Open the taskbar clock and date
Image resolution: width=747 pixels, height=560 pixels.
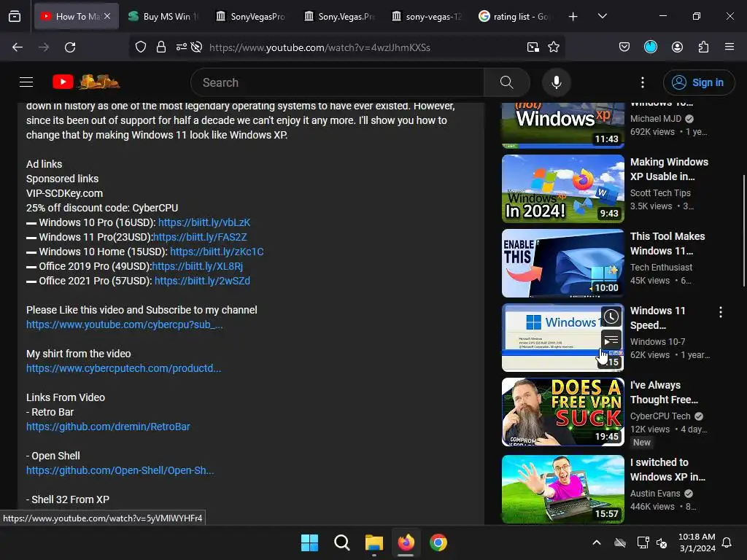[x=697, y=542]
